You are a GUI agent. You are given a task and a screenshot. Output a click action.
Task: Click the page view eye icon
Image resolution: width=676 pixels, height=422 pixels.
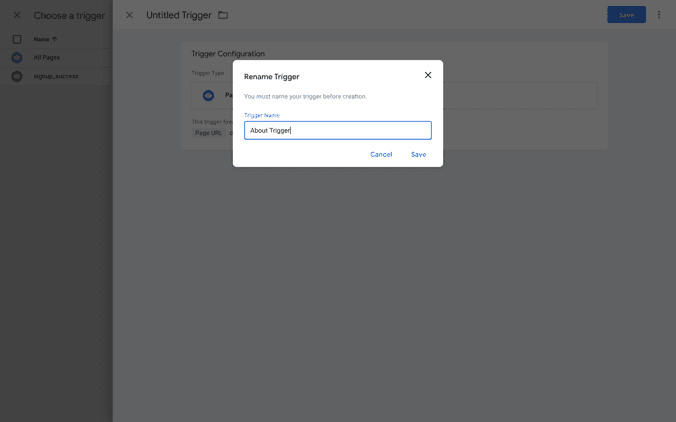pos(208,96)
